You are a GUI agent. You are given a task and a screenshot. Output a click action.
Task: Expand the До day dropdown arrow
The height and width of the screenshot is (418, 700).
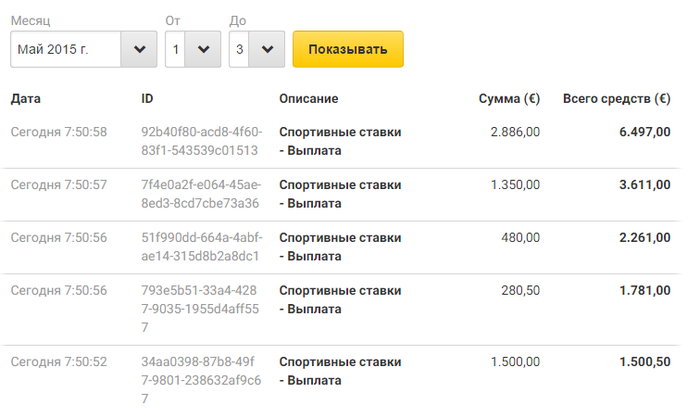[267, 49]
